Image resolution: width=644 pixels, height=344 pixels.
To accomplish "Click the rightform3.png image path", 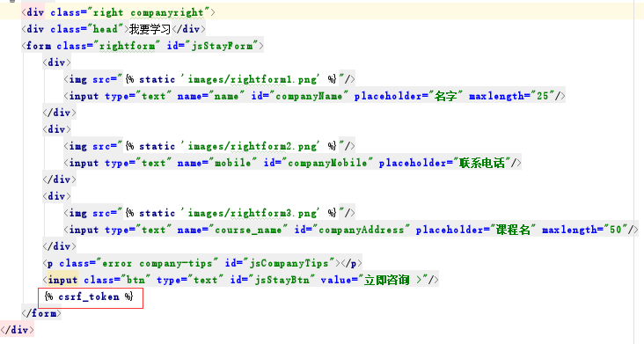I will [252, 213].
